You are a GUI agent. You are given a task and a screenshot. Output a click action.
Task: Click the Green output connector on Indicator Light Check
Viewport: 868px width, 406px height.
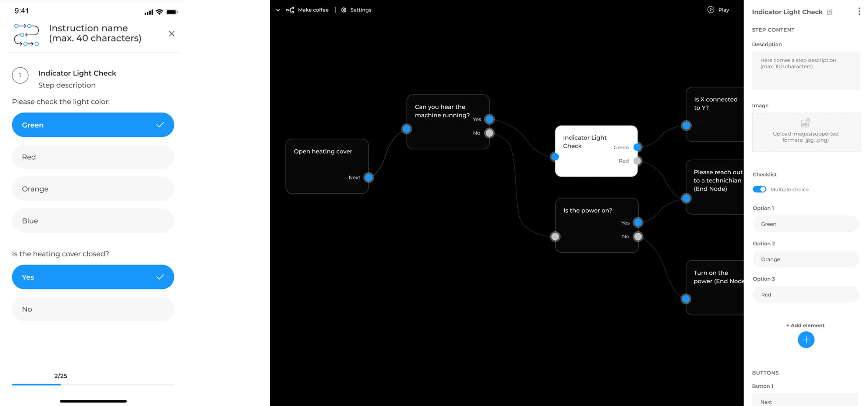(637, 147)
